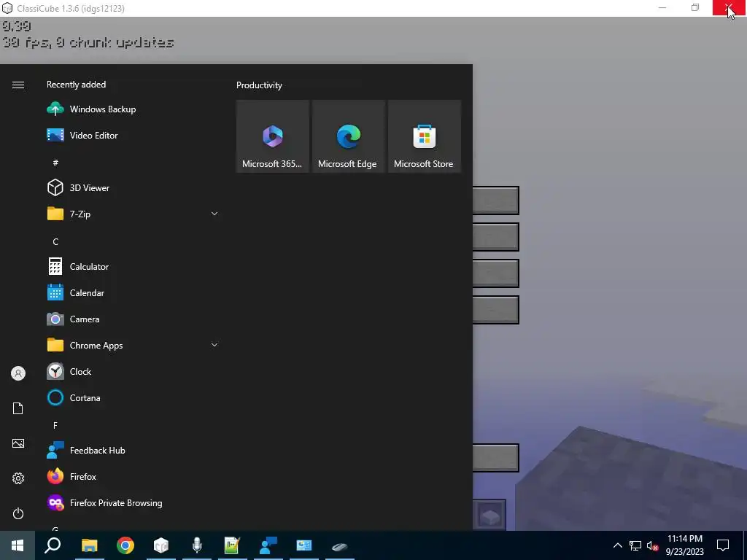Image resolution: width=747 pixels, height=560 pixels.
Task: Open the Chrome Apps folder entry
Action: coord(133,345)
